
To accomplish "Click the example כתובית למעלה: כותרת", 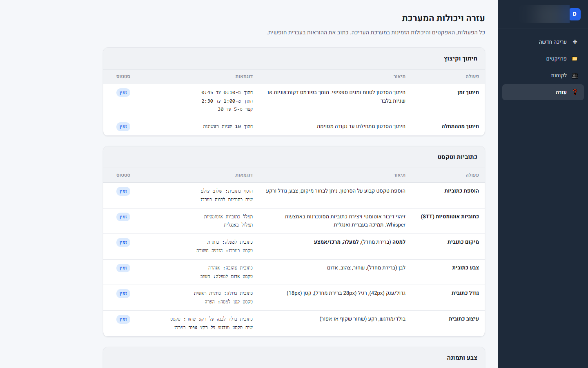I will 230,242.
